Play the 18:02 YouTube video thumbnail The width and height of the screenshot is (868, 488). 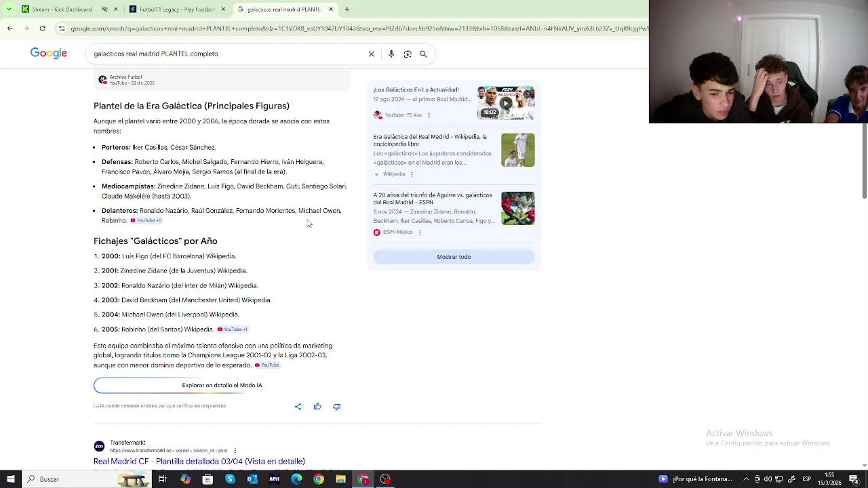click(506, 103)
